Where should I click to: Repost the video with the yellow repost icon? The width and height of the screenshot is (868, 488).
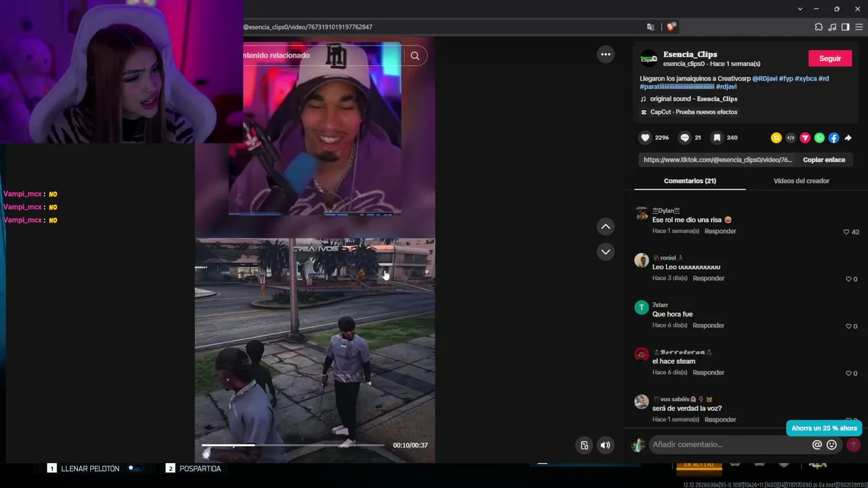pos(776,138)
